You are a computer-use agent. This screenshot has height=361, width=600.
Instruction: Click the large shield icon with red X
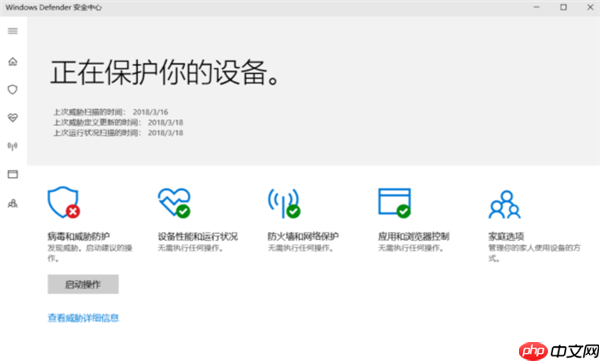[x=64, y=203]
